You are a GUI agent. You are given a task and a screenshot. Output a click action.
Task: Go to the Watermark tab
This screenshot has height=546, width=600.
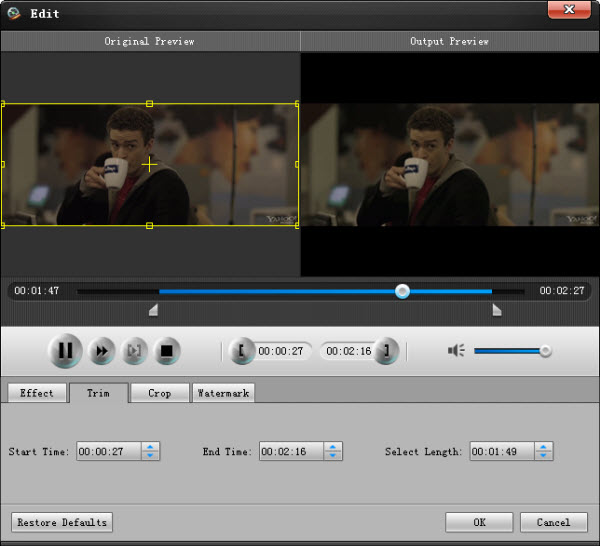(223, 393)
